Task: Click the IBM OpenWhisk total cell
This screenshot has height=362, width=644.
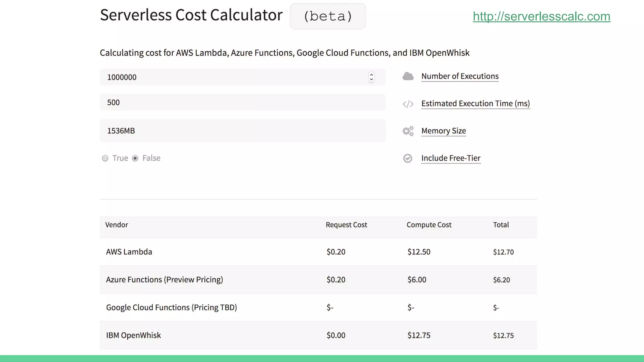Action: [503, 335]
